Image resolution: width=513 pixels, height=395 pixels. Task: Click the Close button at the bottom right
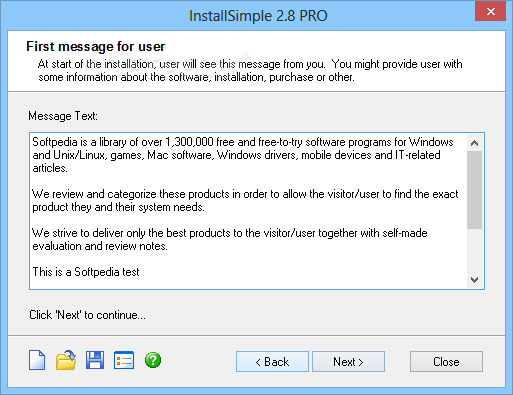click(x=446, y=361)
